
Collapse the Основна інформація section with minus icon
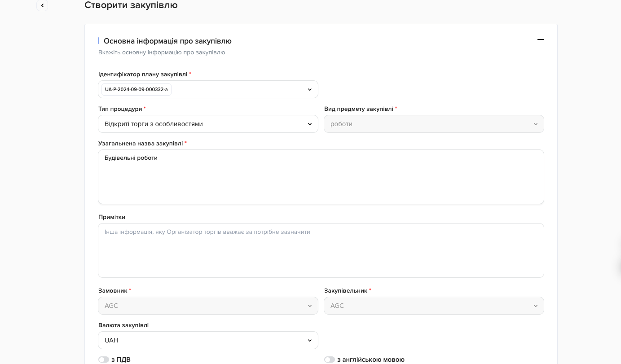(x=541, y=39)
